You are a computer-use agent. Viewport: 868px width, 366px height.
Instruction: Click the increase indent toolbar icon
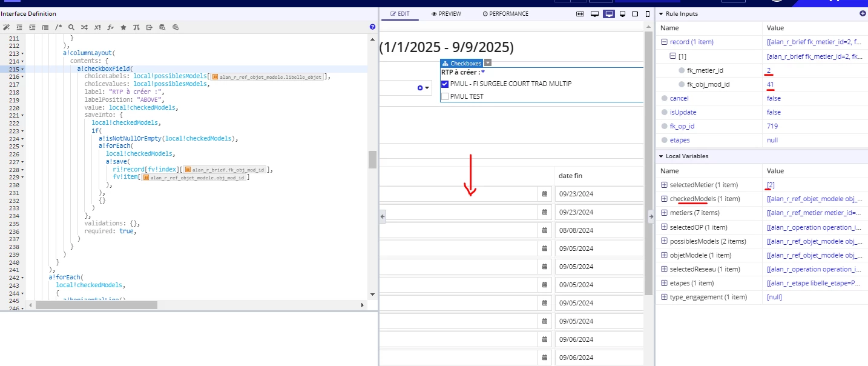32,27
